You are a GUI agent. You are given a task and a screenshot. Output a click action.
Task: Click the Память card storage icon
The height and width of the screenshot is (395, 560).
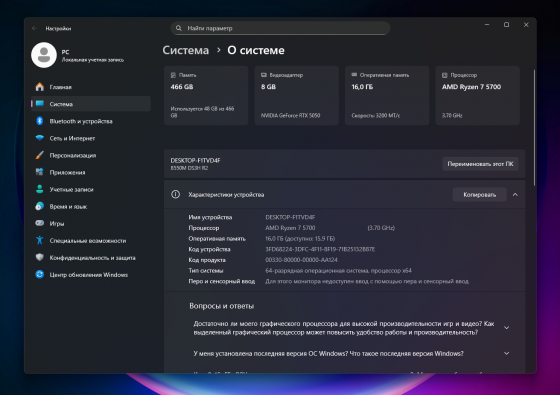pos(173,75)
